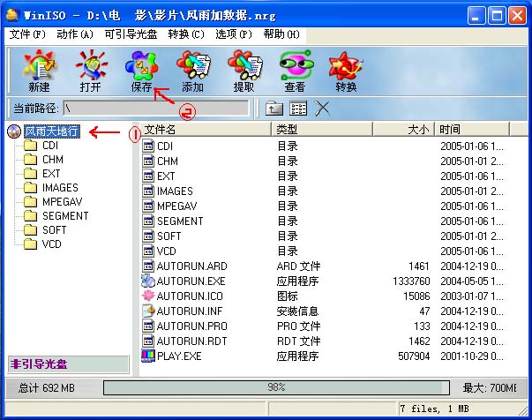Viewport: 532px width, 420px height.
Task: Sort by the 大小 column header
Action: pyautogui.click(x=417, y=130)
